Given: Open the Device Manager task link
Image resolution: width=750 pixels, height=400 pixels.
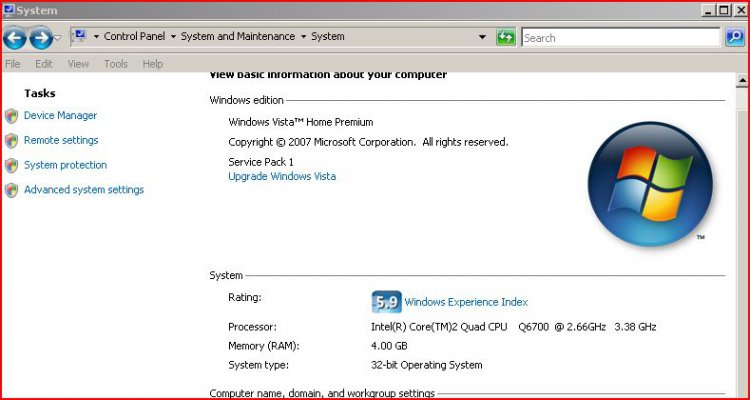Looking at the screenshot, I should click(60, 115).
